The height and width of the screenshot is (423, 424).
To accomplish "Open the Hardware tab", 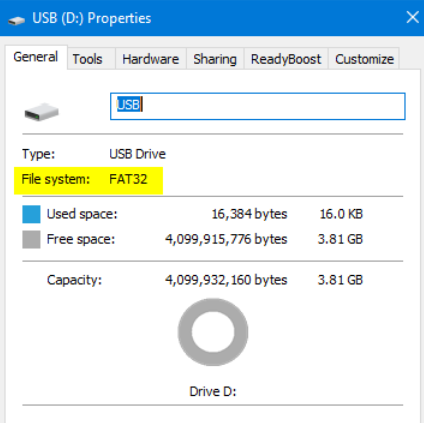I will coord(151,59).
